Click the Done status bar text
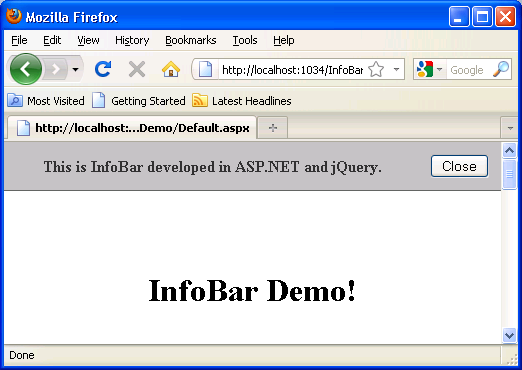Image resolution: width=522 pixels, height=370 pixels. (x=22, y=355)
